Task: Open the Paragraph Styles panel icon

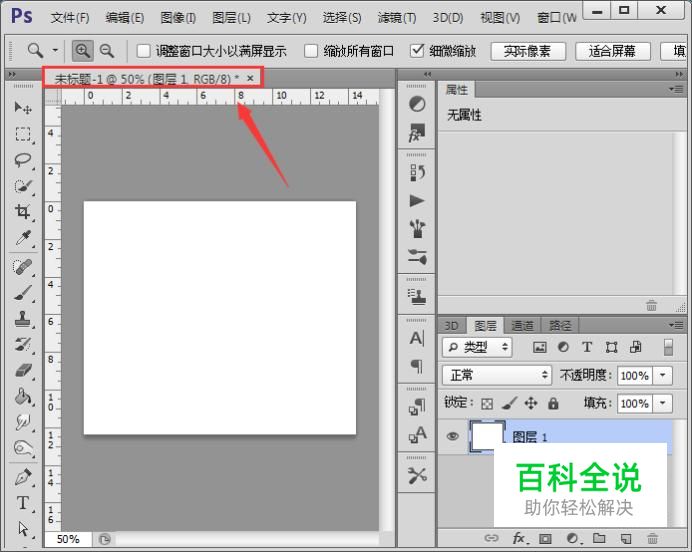Action: [x=417, y=407]
